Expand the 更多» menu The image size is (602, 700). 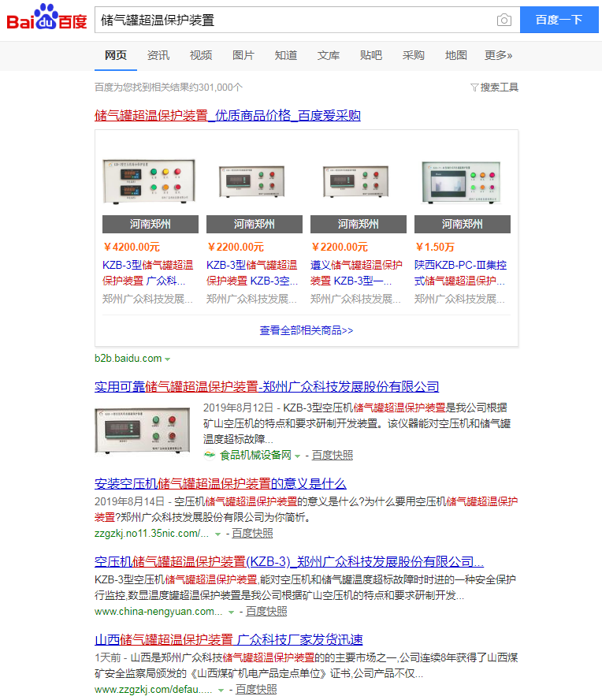(x=498, y=55)
